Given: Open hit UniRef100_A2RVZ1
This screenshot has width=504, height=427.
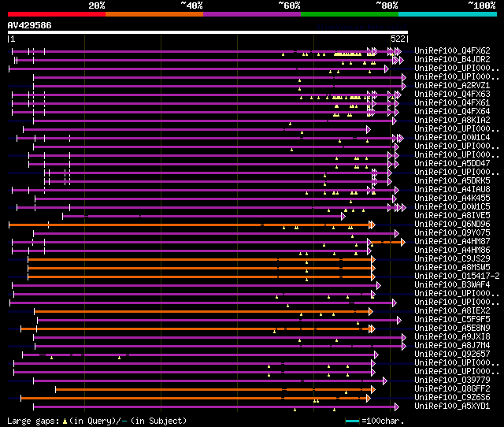Looking at the screenshot, I should (452, 86).
